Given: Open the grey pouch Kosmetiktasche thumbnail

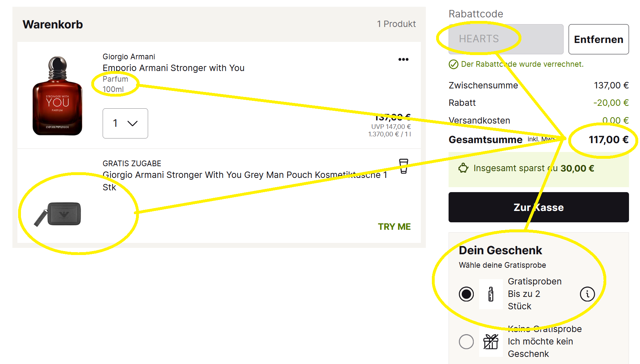Looking at the screenshot, I should pyautogui.click(x=58, y=214).
